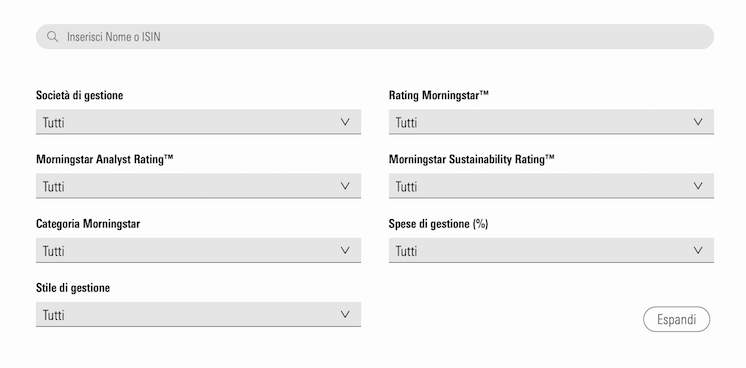This screenshot has height=368, width=746.
Task: Open the Categoria Morningstar dropdown
Action: [198, 250]
